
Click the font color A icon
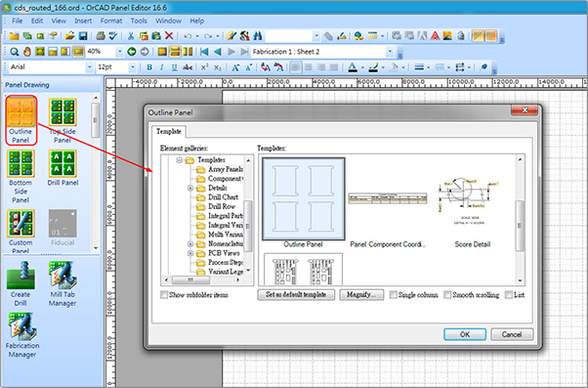(x=353, y=67)
